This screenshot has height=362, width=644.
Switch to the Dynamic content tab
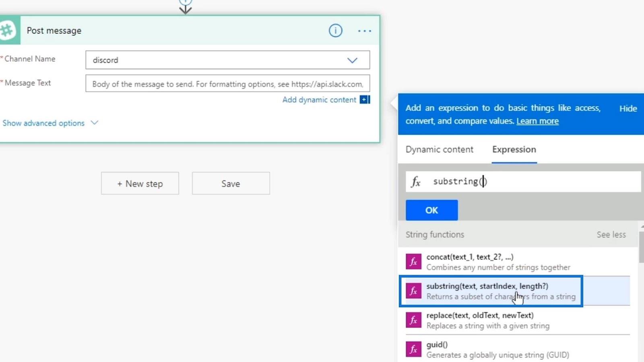[439, 150]
